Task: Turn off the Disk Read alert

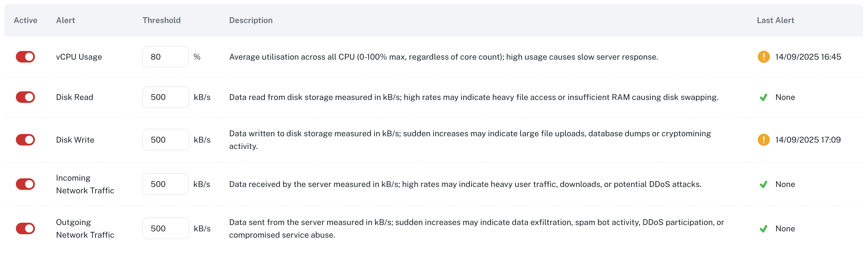Action: (x=25, y=97)
